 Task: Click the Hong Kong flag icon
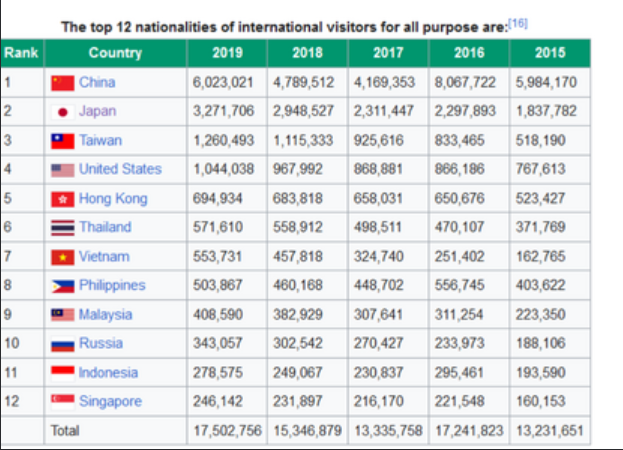[x=64, y=198]
